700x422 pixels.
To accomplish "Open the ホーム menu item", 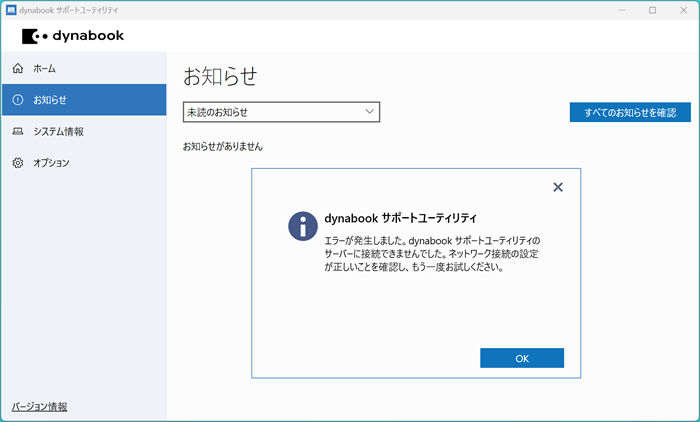I will (x=84, y=68).
